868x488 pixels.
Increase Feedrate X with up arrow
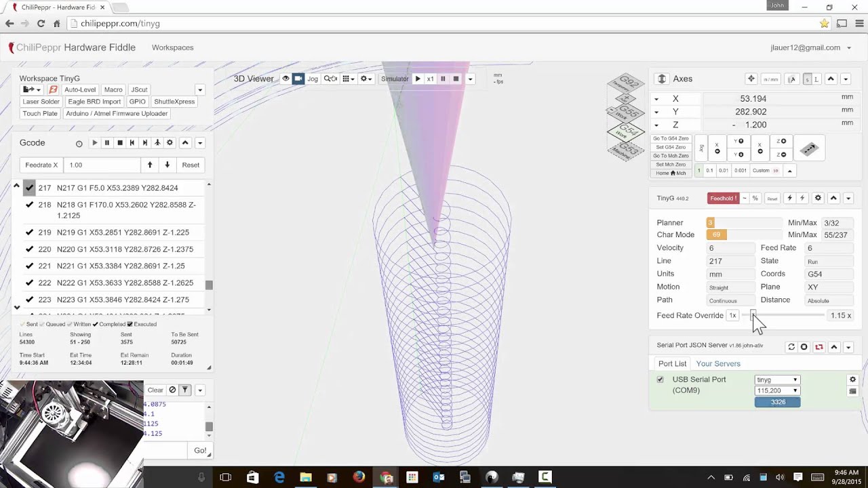click(x=150, y=165)
